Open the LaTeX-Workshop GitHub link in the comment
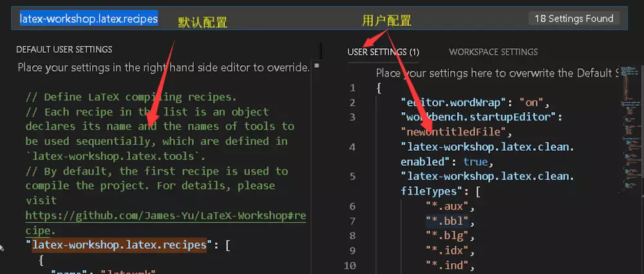The image size is (644, 274). [166, 223]
